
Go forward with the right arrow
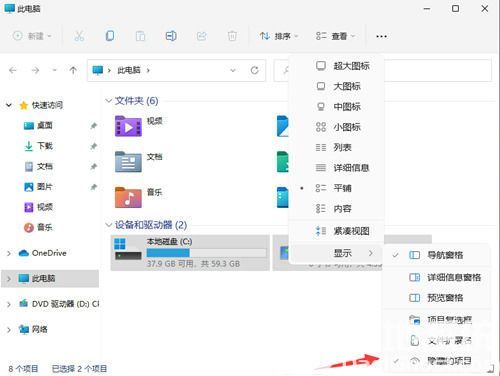(x=35, y=70)
